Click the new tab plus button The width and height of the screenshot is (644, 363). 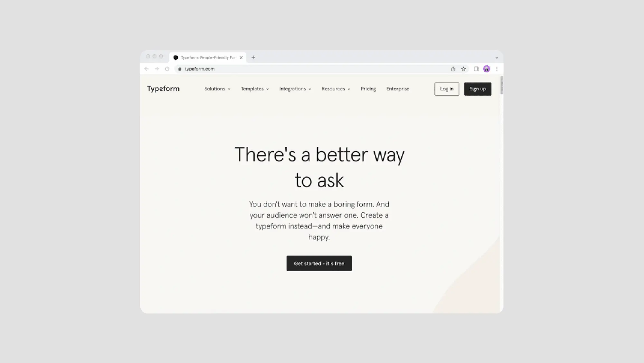253,58
